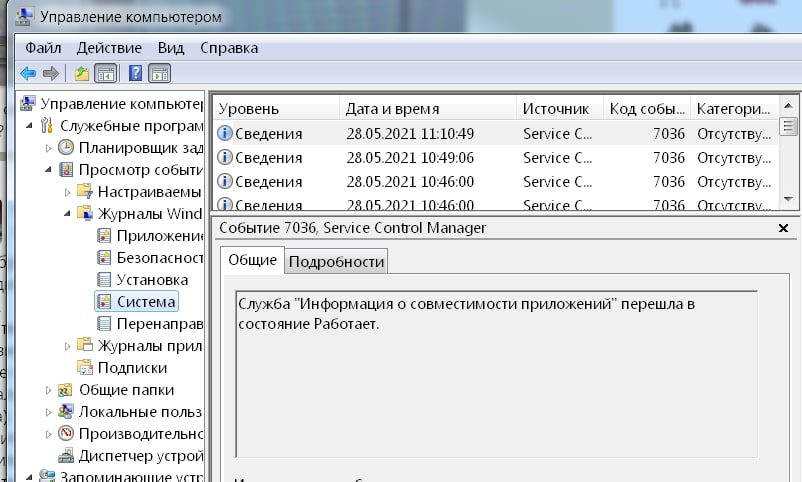Toggle the show/hide console tree icon
Viewport: 802px width, 482px height.
point(106,74)
